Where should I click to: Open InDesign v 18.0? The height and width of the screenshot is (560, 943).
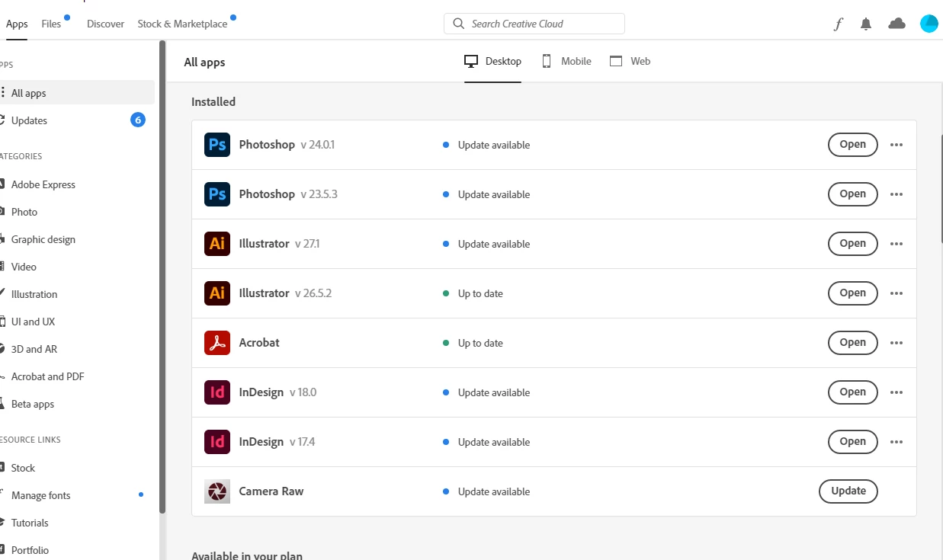tap(853, 392)
